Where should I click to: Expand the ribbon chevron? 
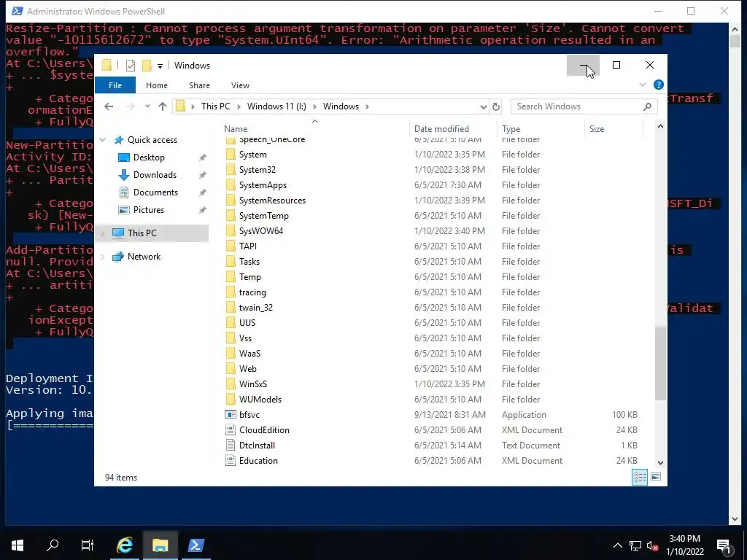pyautogui.click(x=643, y=85)
